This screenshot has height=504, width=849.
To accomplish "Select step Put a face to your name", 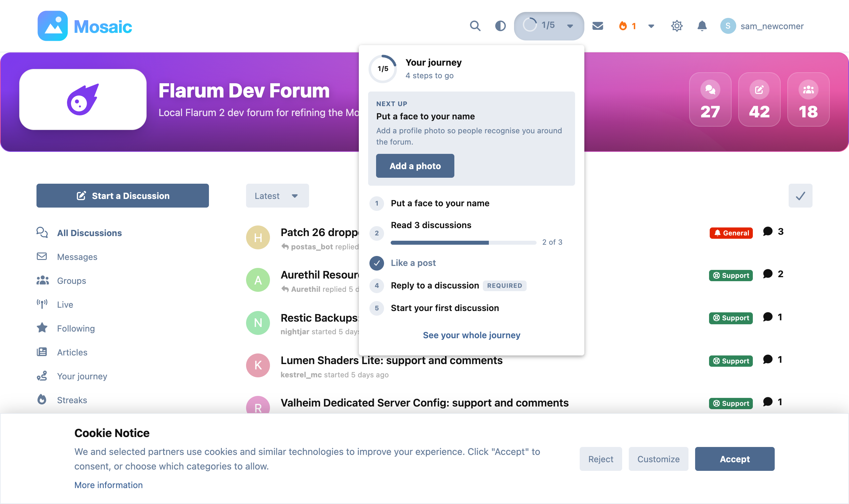I will 440,203.
